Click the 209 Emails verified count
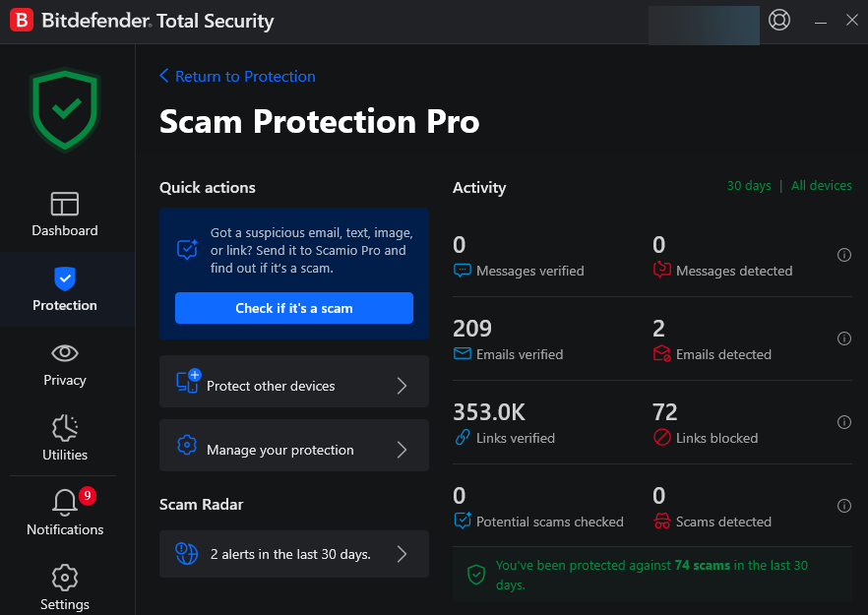 (472, 329)
